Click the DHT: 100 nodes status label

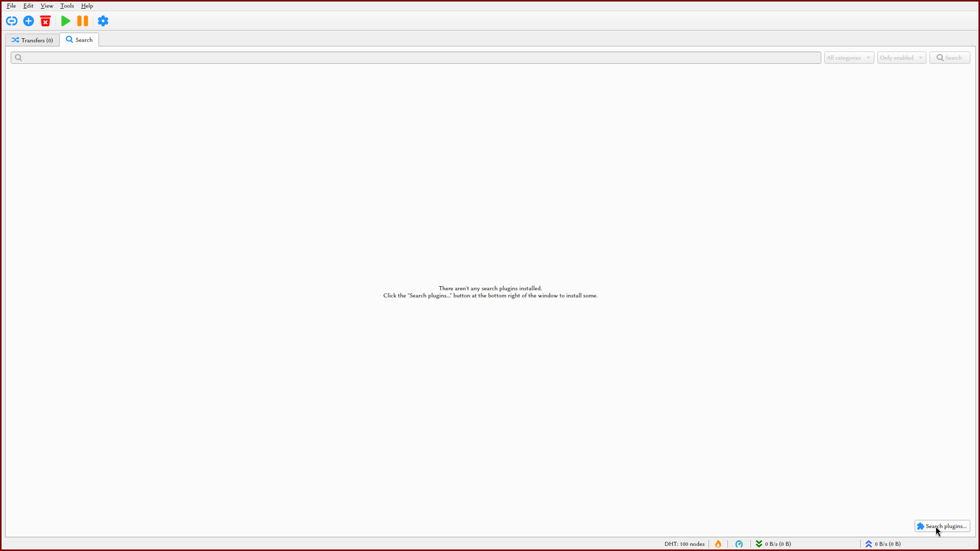click(684, 544)
